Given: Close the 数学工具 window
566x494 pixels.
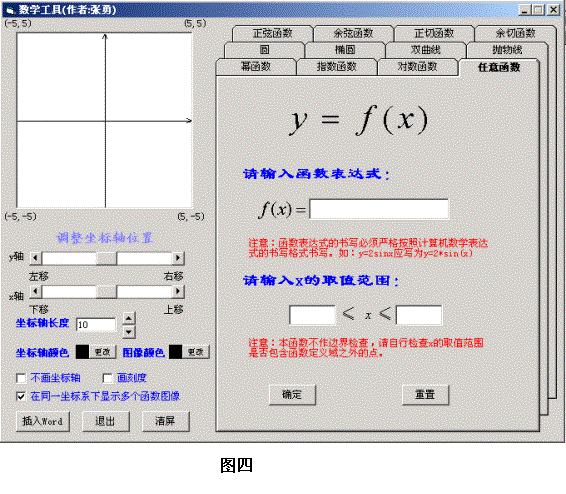Looking at the screenshot, I should [553, 10].
